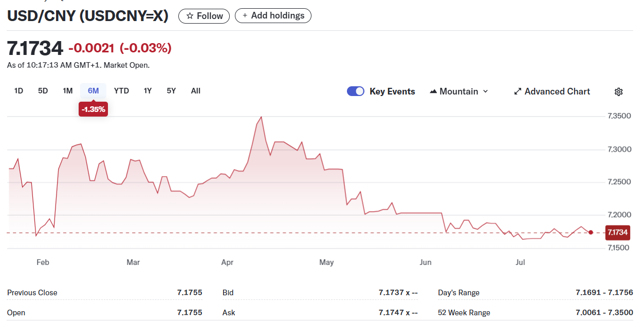Click the Jul axis label
This screenshot has width=644, height=323.
(x=521, y=262)
